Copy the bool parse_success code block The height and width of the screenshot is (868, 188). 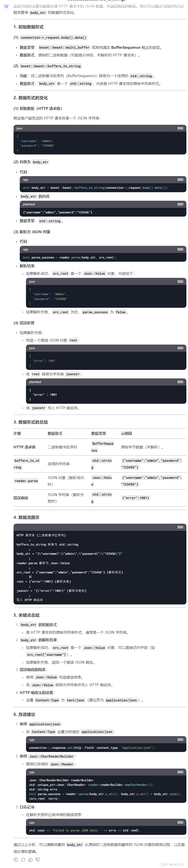(180, 249)
